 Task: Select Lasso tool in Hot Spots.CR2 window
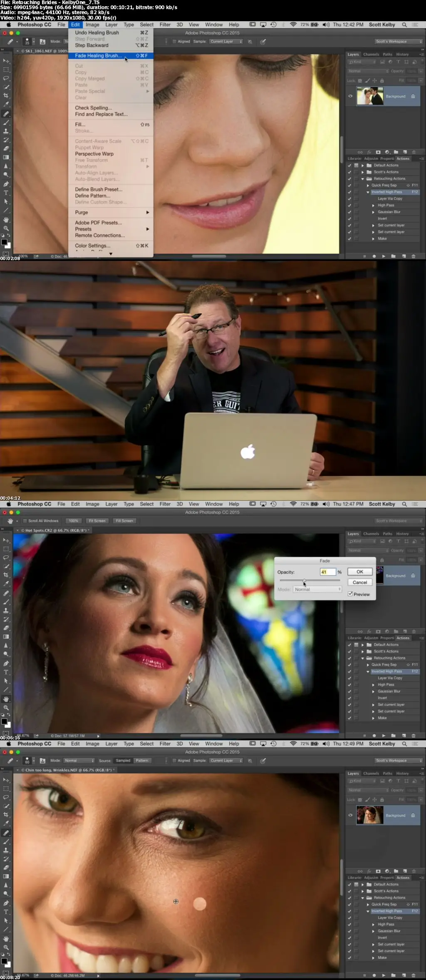(6, 558)
